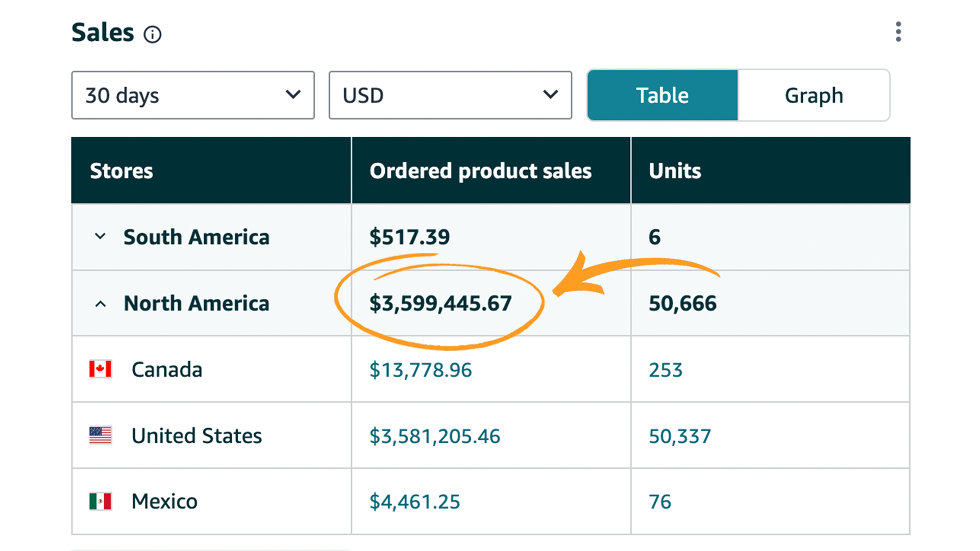Image resolution: width=980 pixels, height=551 pixels.
Task: Expand the South America row
Action: (x=100, y=237)
